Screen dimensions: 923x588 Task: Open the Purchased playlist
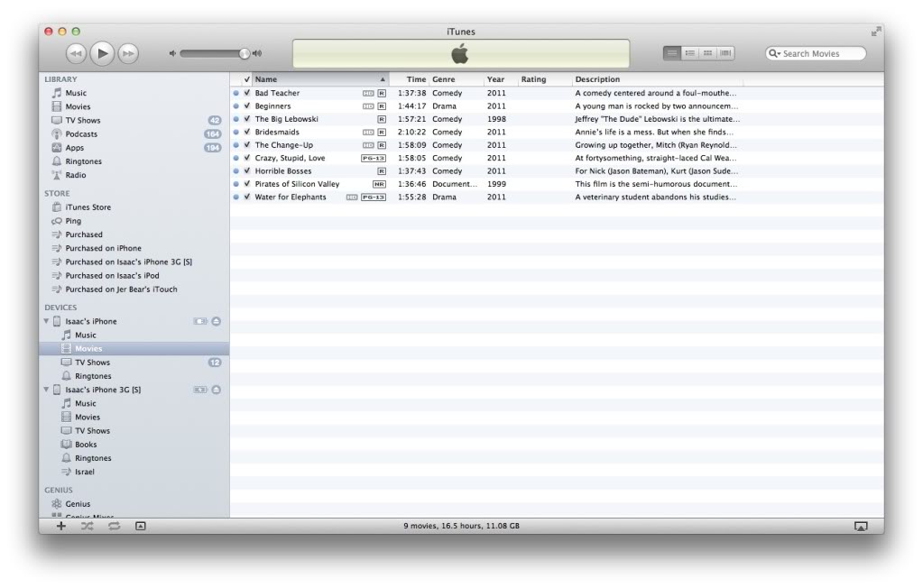click(84, 234)
